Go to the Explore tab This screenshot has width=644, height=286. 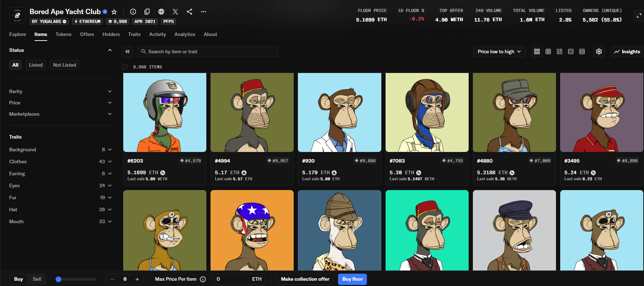18,34
